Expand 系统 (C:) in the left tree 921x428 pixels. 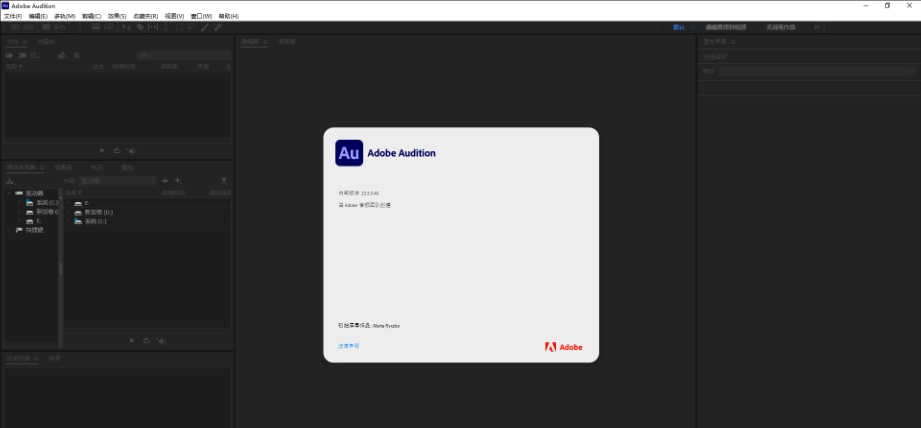click(19, 203)
